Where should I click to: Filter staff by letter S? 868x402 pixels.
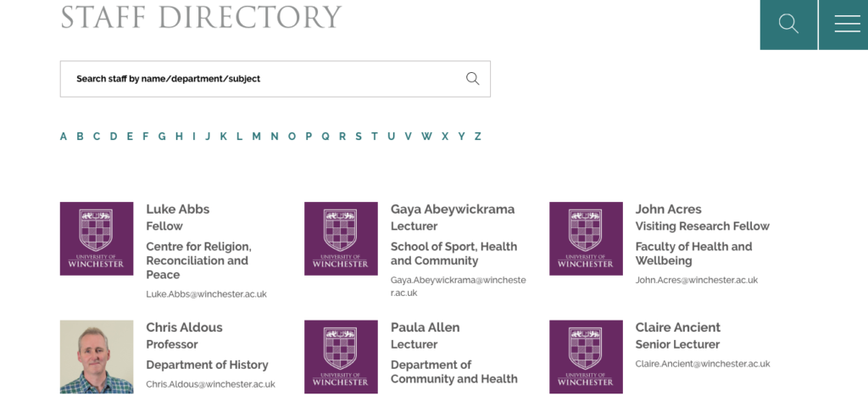click(x=359, y=137)
